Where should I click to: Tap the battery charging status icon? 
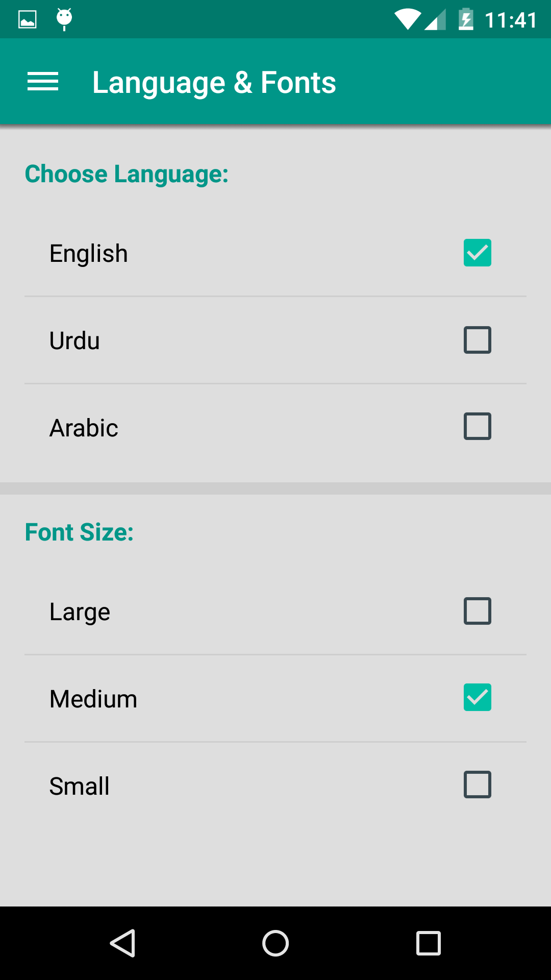coord(466,20)
